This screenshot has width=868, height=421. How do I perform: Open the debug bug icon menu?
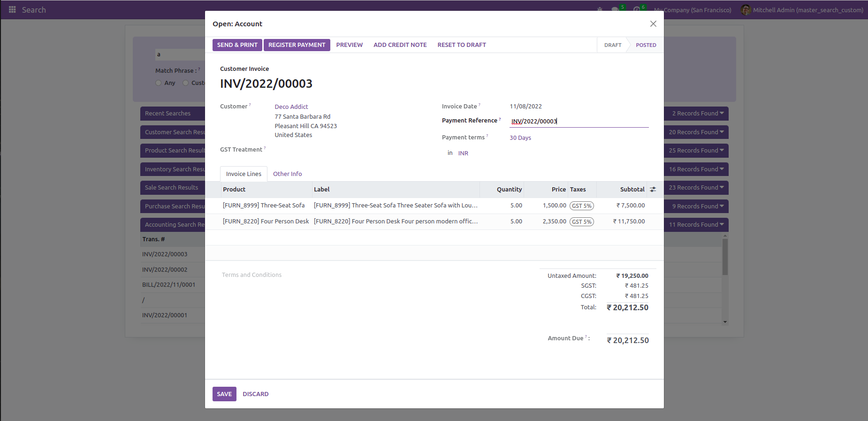coord(600,9)
